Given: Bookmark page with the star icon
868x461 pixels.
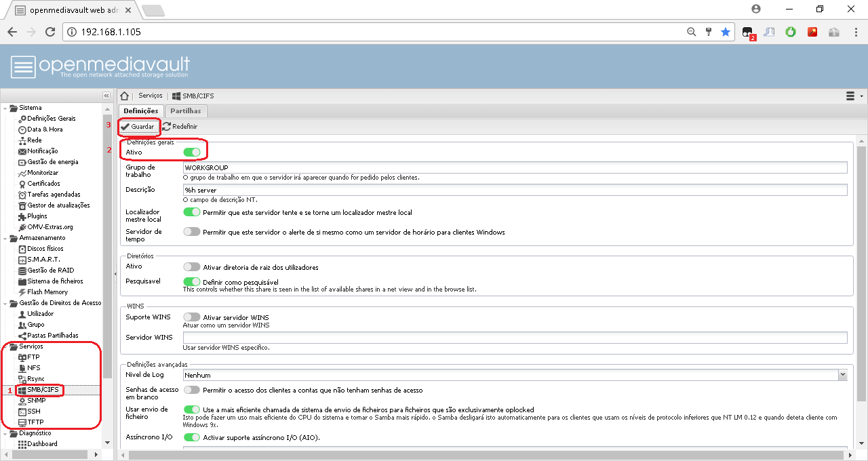Looking at the screenshot, I should pyautogui.click(x=726, y=32).
